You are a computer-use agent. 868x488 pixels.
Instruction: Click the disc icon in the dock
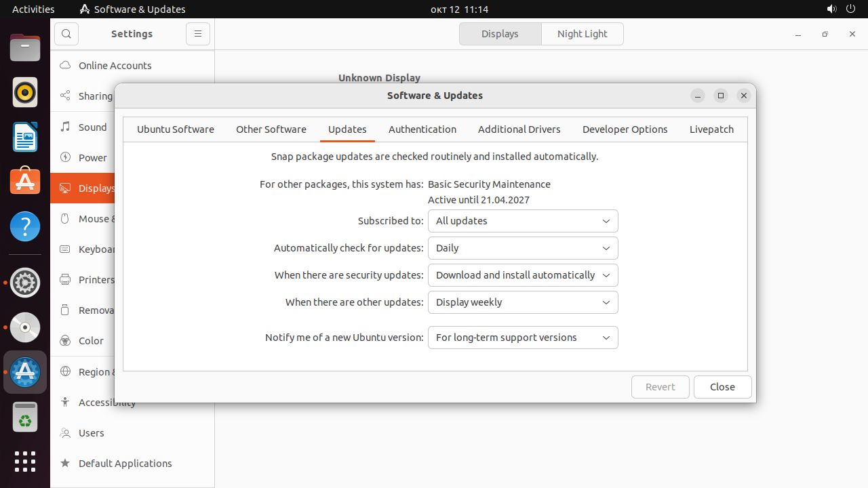[25, 327]
